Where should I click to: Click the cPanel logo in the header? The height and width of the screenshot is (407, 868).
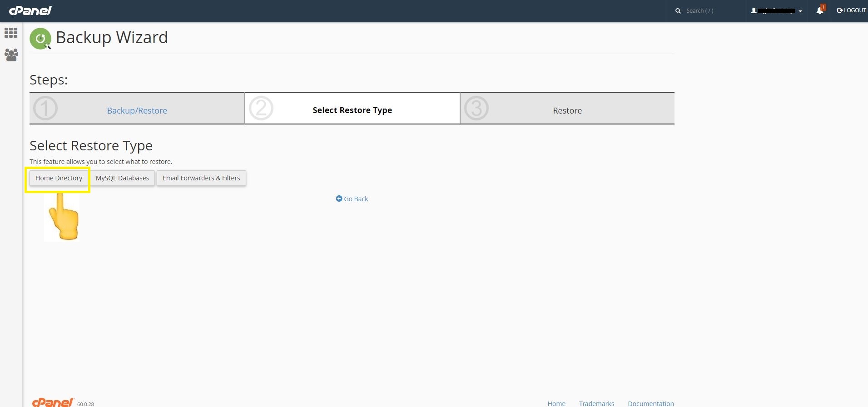point(30,10)
